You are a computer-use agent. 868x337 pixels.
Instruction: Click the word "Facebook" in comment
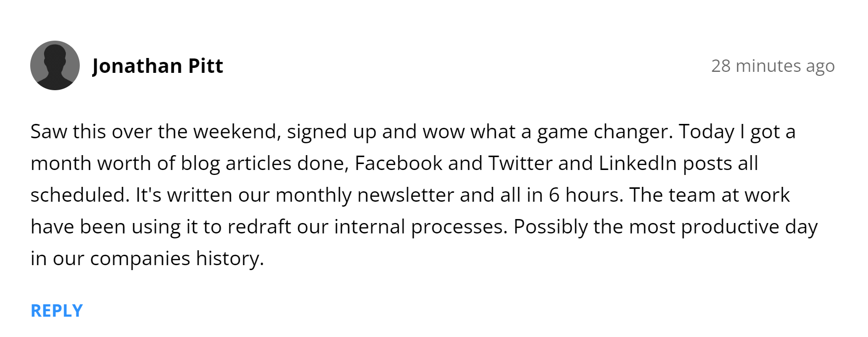click(x=398, y=164)
